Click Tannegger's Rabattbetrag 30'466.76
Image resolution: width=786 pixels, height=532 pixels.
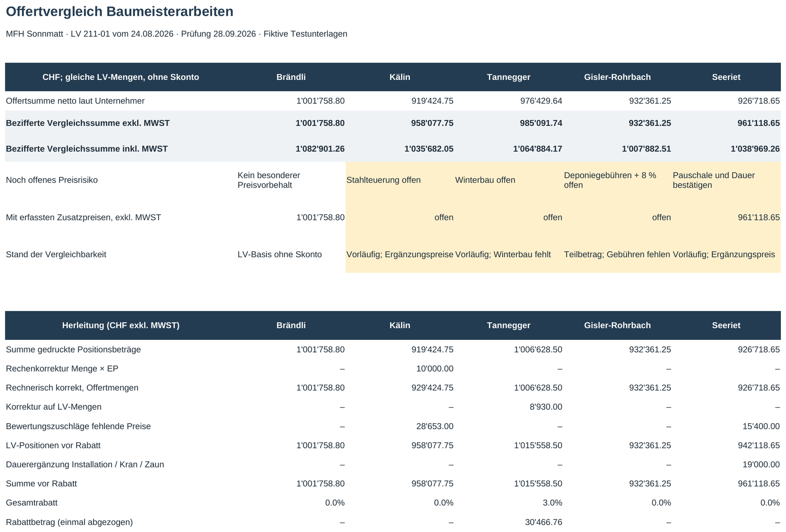pyautogui.click(x=544, y=522)
